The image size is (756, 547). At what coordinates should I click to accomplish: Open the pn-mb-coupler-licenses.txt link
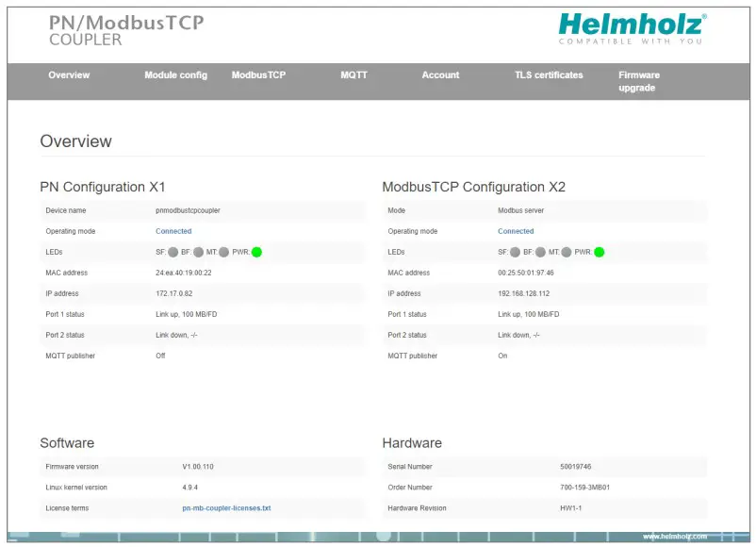pos(226,508)
